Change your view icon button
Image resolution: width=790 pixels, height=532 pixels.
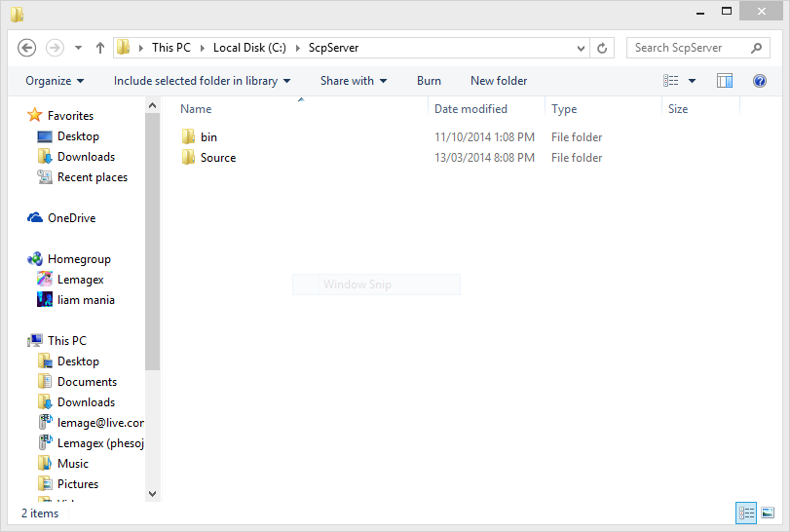[670, 81]
